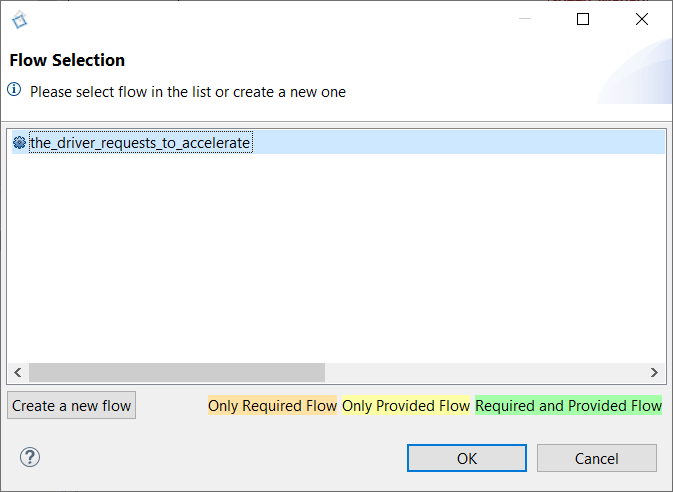Viewport: 673px width, 492px height.
Task: Click the Only Provided Flow yellow legend
Action: point(406,405)
